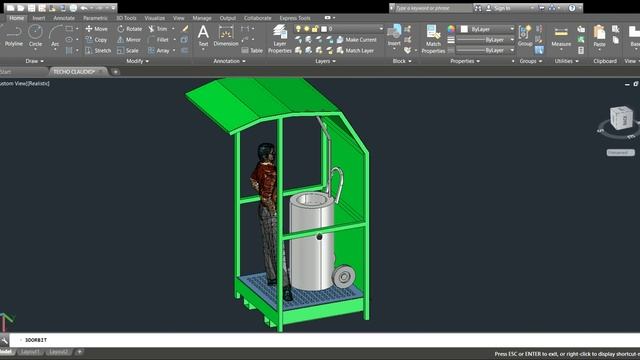Toggle layer on/off lightbulb in layer dropdown

[x=298, y=29]
